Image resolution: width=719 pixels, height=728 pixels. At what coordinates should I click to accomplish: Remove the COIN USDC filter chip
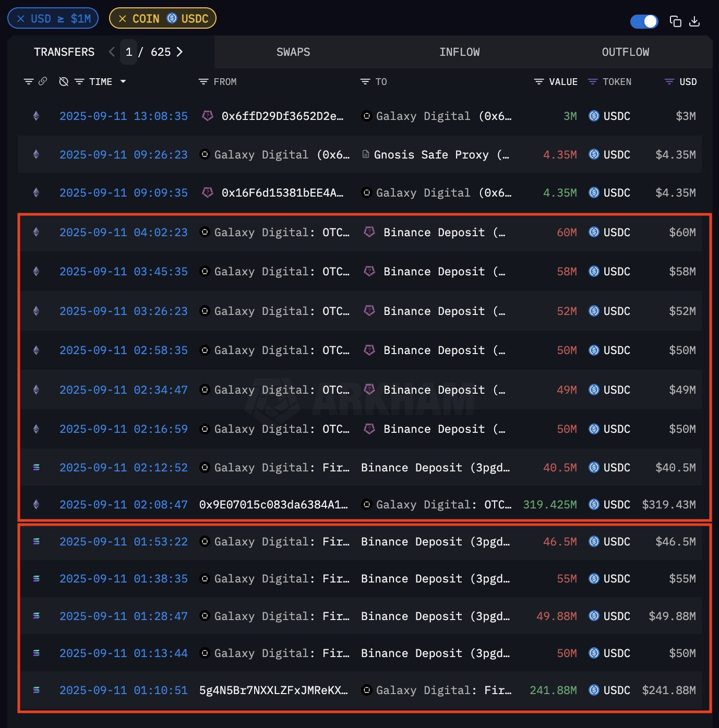123,19
